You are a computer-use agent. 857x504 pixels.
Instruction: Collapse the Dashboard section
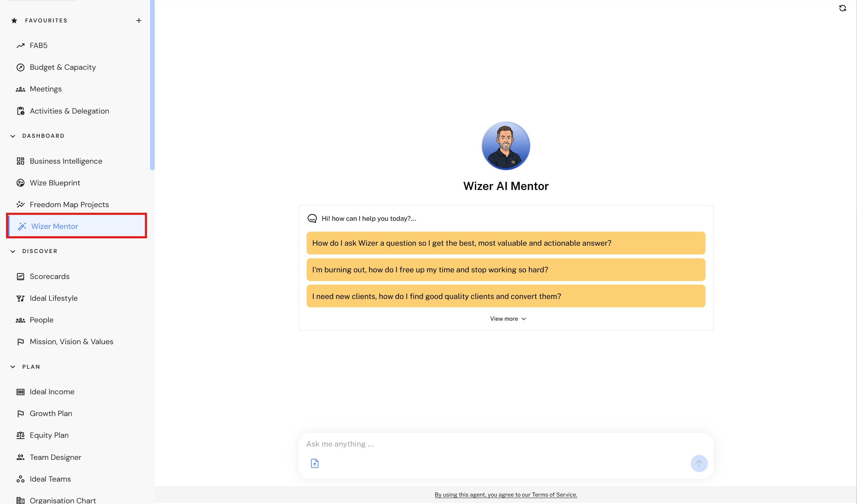coord(13,136)
